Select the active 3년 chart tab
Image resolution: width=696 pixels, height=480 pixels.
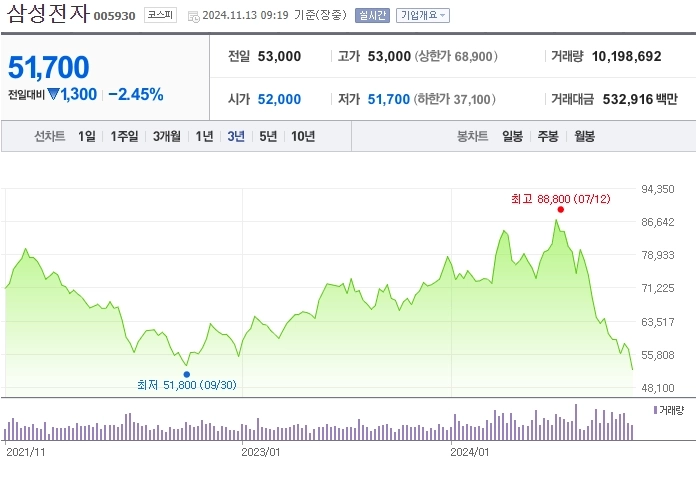coord(236,137)
